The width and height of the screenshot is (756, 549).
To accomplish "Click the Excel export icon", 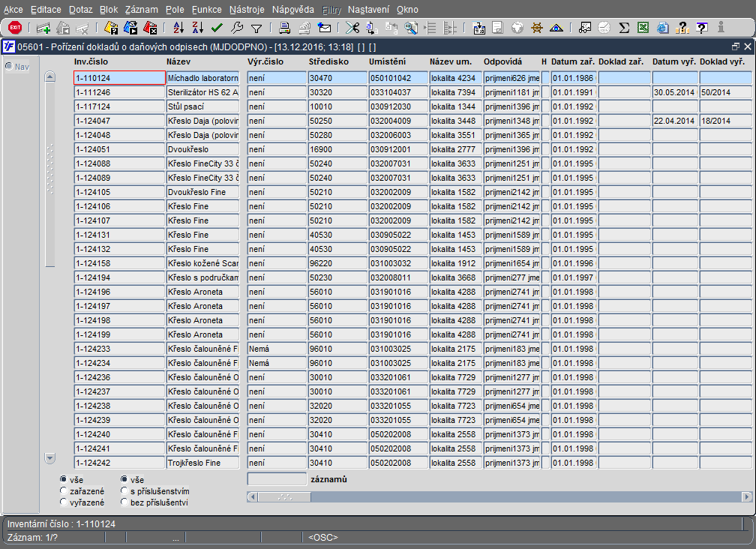I will tap(643, 28).
